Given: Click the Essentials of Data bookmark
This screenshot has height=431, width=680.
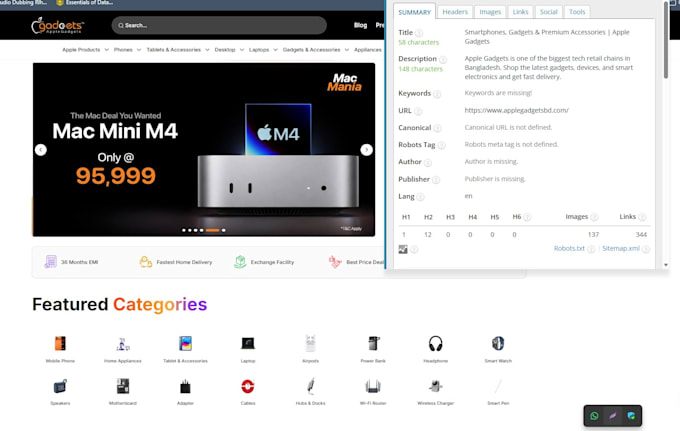Looking at the screenshot, I should tap(85, 3).
